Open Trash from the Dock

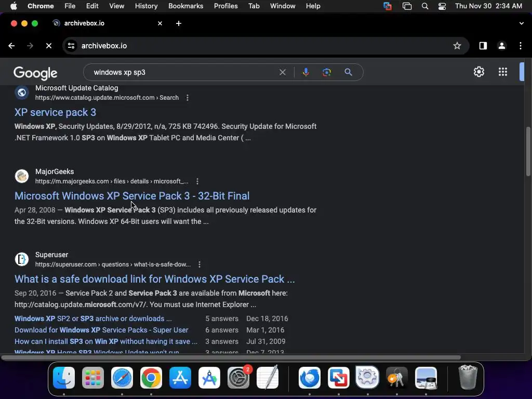tap(468, 378)
